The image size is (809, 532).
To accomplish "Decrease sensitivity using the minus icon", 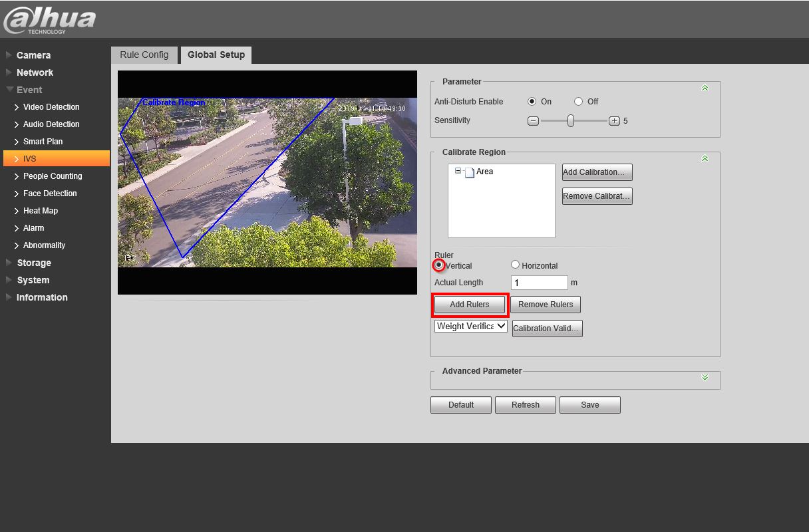I will click(x=532, y=121).
